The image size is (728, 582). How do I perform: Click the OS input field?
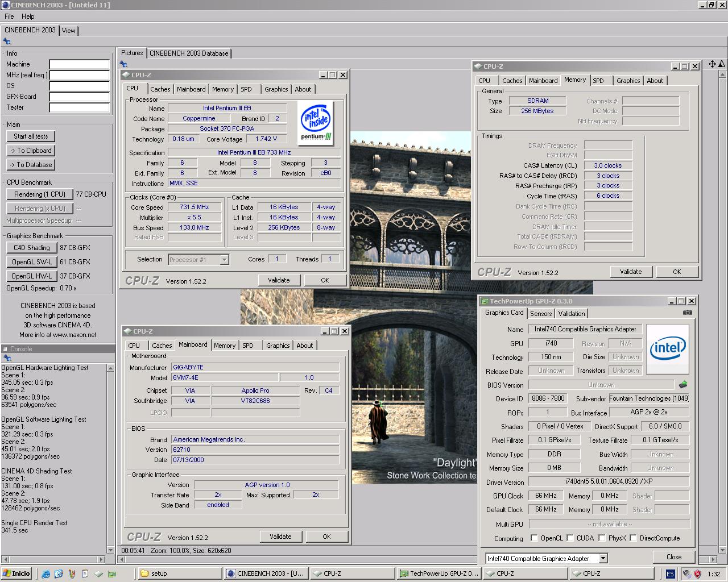[x=79, y=86]
